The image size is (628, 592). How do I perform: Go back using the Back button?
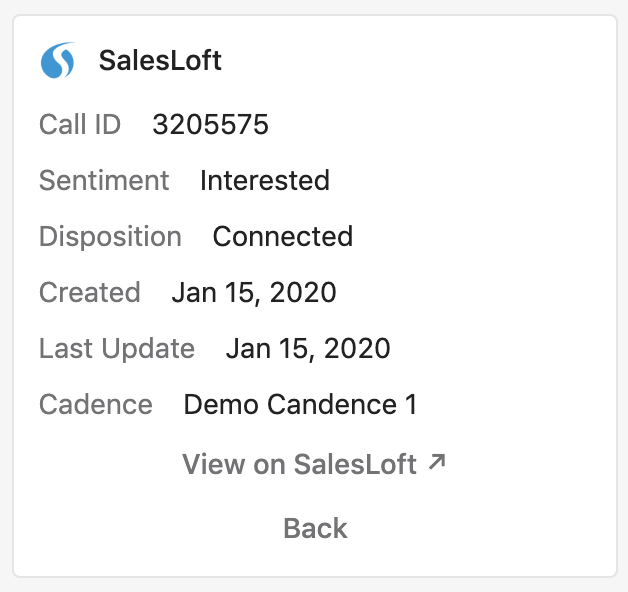click(x=315, y=528)
